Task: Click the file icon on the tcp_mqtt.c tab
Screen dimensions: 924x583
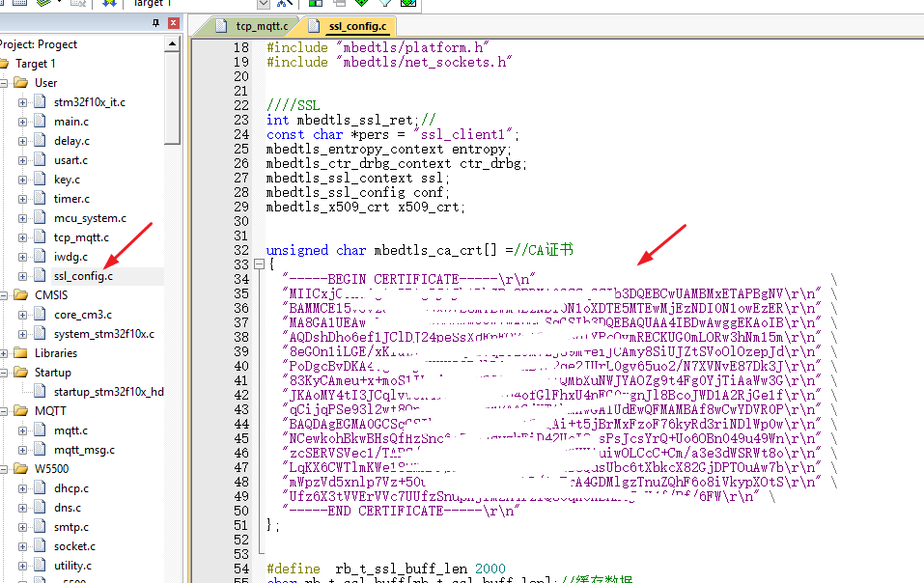Action: coord(218,25)
